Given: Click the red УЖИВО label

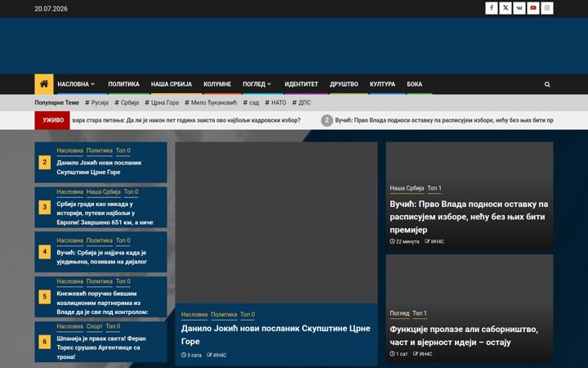Looking at the screenshot, I should point(52,120).
